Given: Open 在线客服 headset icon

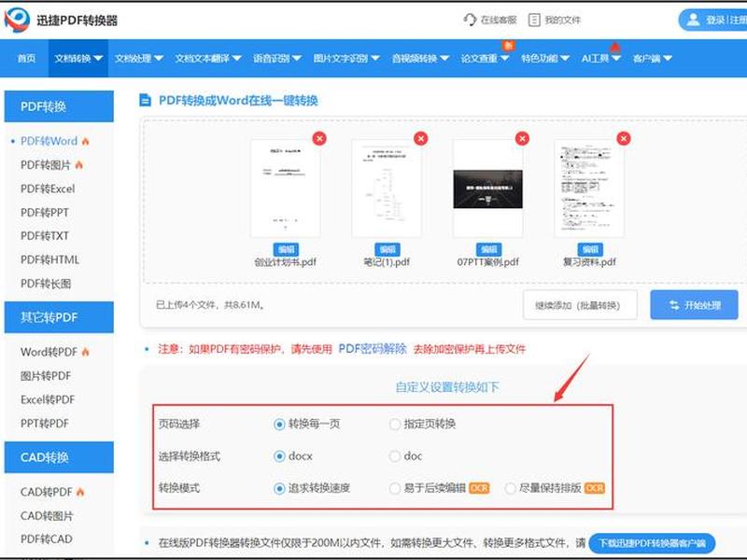Looking at the screenshot, I should point(470,20).
